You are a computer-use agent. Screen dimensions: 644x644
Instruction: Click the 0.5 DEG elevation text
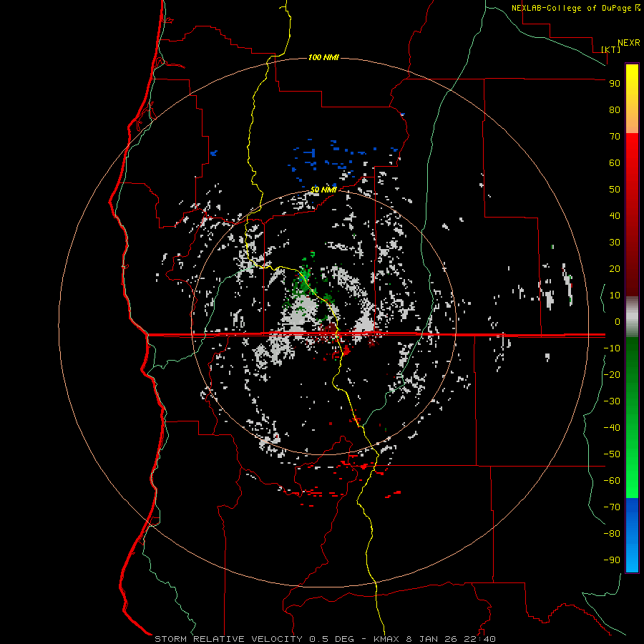click(x=331, y=639)
